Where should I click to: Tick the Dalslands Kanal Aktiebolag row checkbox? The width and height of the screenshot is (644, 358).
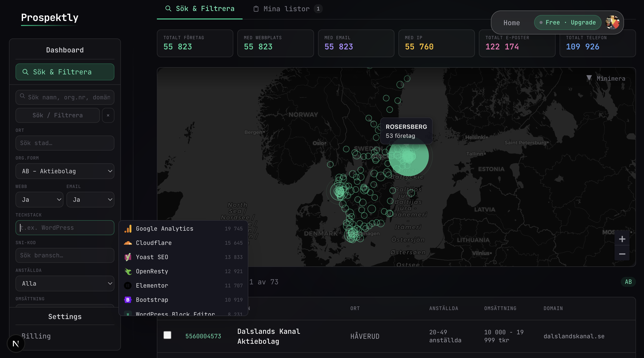[167, 335]
